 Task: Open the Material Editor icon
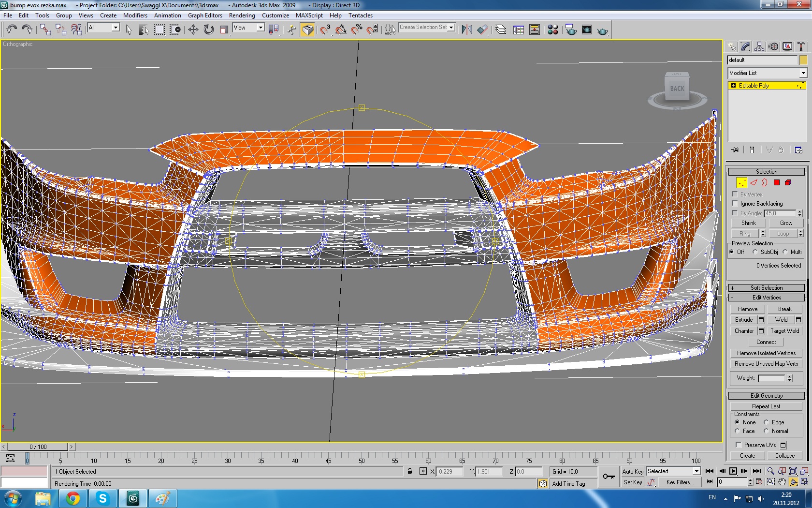click(553, 30)
